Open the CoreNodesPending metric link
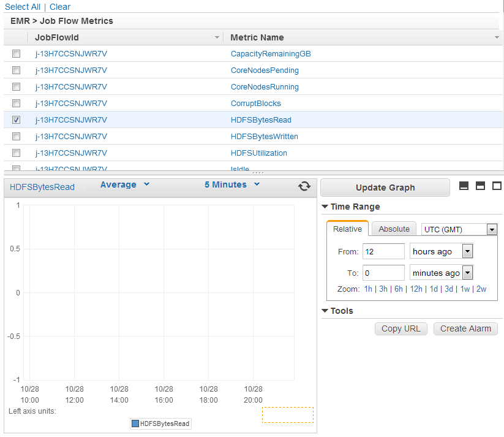This screenshot has height=437, width=504. (x=265, y=70)
